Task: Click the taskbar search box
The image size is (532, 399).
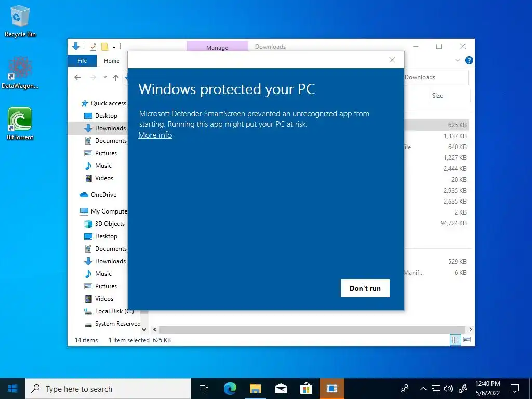Action: pyautogui.click(x=108, y=389)
